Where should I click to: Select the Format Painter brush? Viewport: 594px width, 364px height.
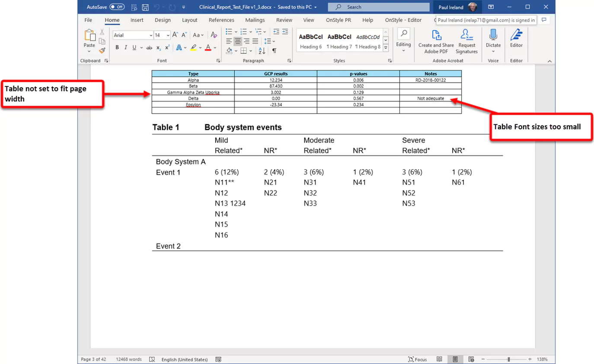pyautogui.click(x=102, y=50)
